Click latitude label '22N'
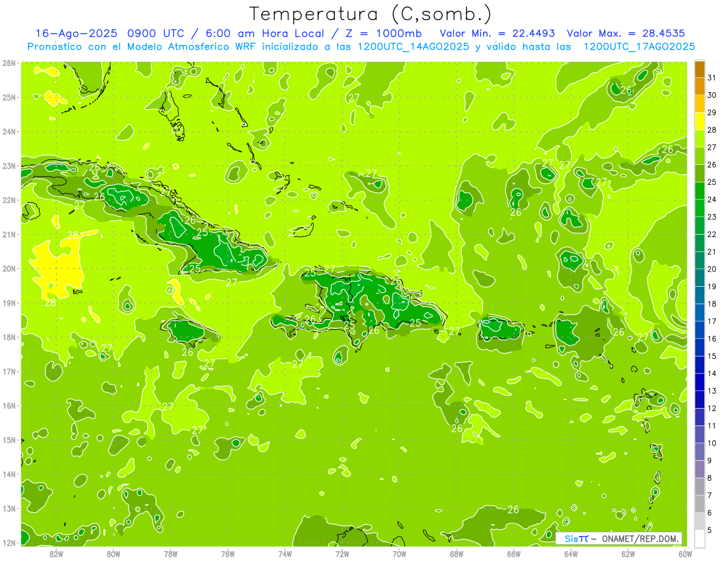728x562 pixels. (9, 200)
